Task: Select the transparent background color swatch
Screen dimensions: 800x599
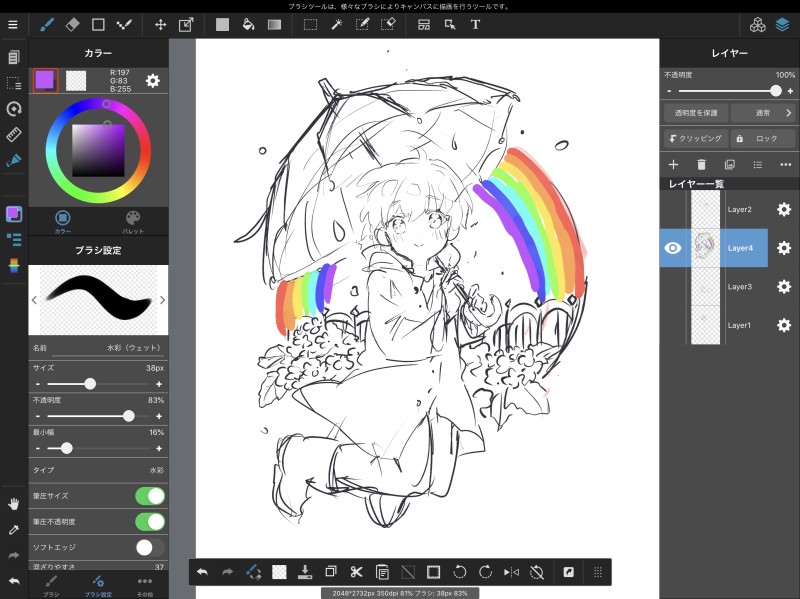Action: pos(76,80)
